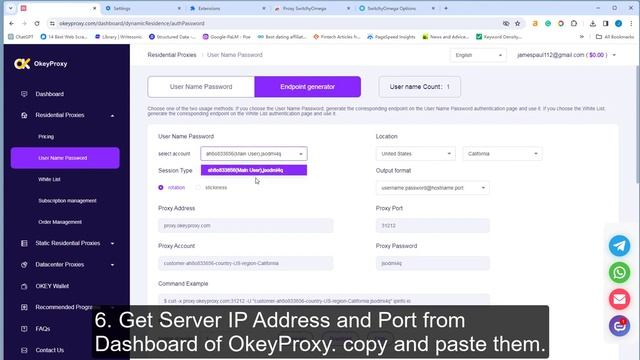Image resolution: width=640 pixels, height=360 pixels.
Task: Expand Datacenter Proxies section
Action: click(112, 265)
